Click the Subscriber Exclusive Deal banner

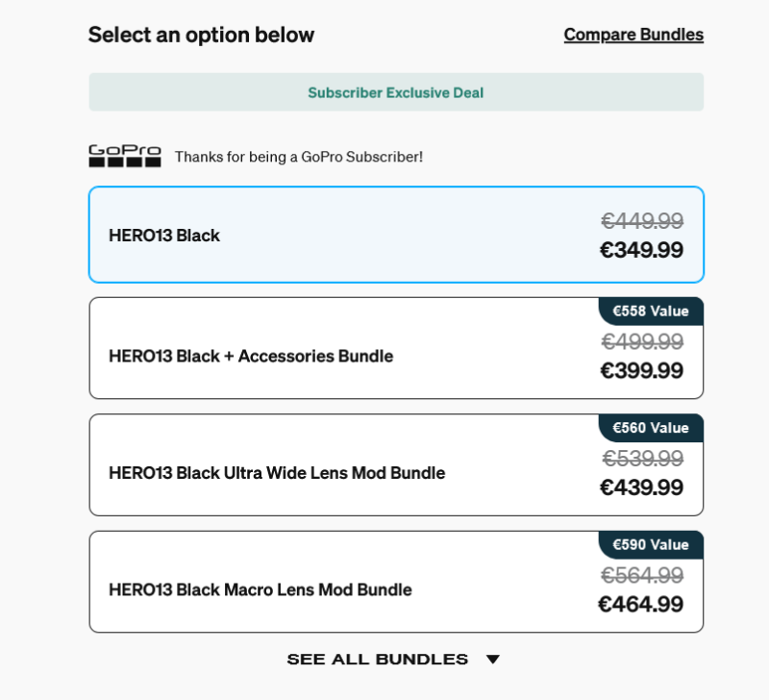click(396, 92)
